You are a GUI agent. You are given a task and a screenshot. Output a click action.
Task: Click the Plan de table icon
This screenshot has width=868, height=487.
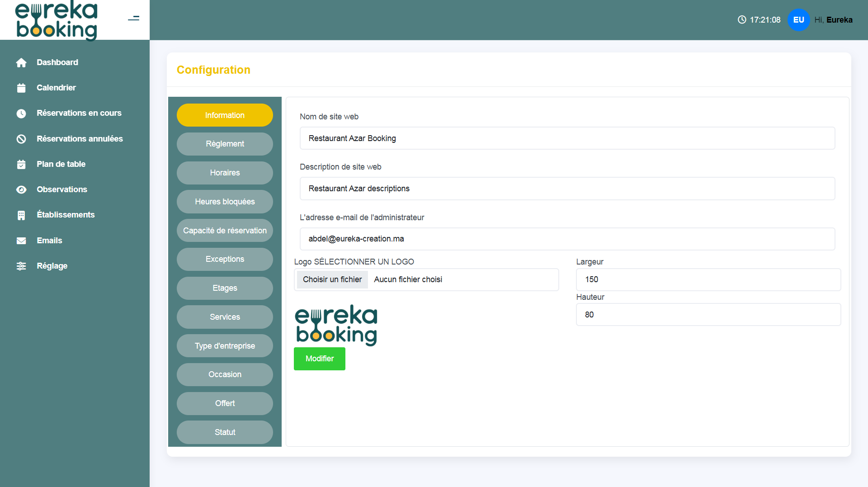[x=21, y=165]
